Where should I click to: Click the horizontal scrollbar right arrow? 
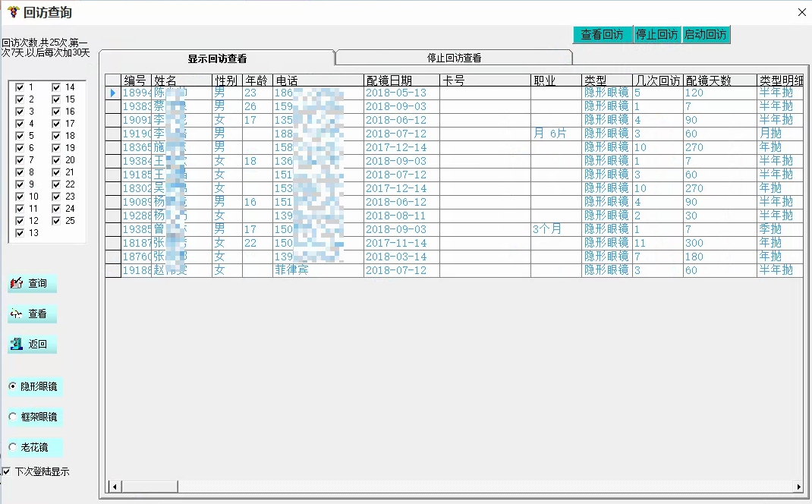(798, 487)
